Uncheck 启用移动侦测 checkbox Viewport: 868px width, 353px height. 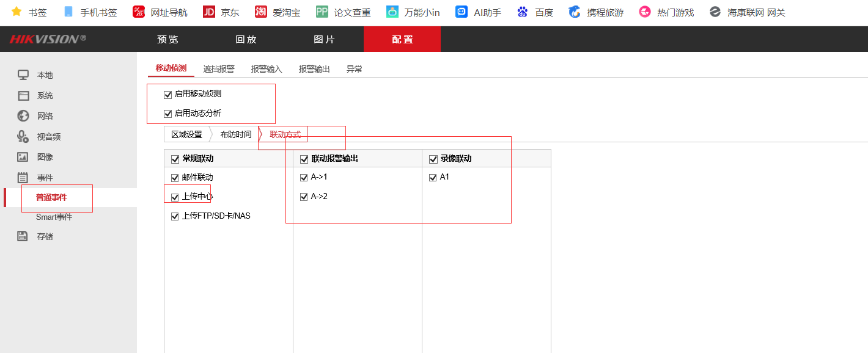tap(167, 94)
